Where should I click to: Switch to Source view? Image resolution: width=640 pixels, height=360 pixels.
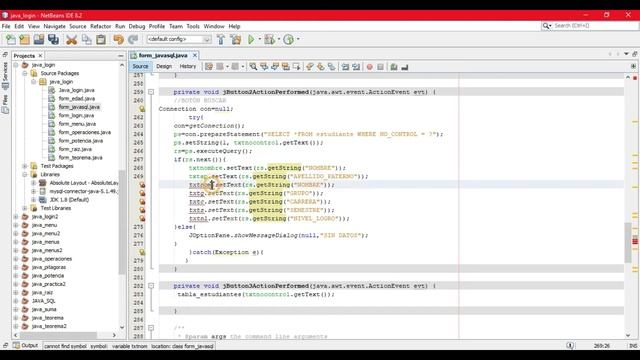coord(140,66)
